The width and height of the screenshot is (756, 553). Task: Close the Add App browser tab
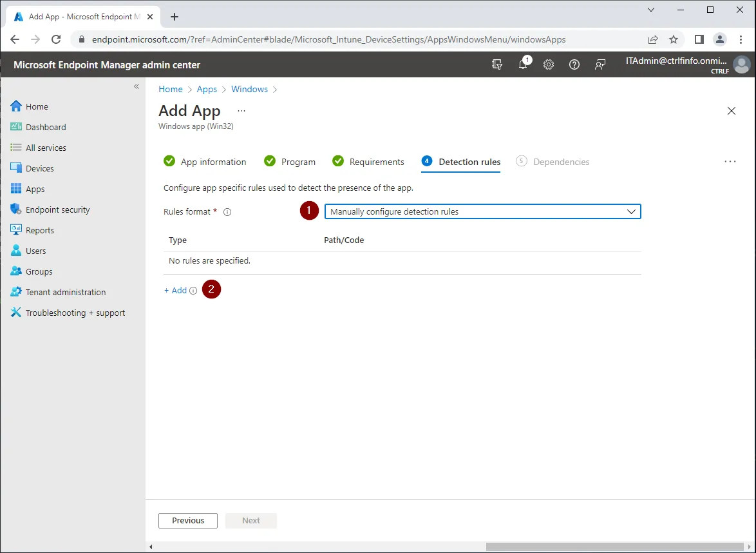(150, 16)
